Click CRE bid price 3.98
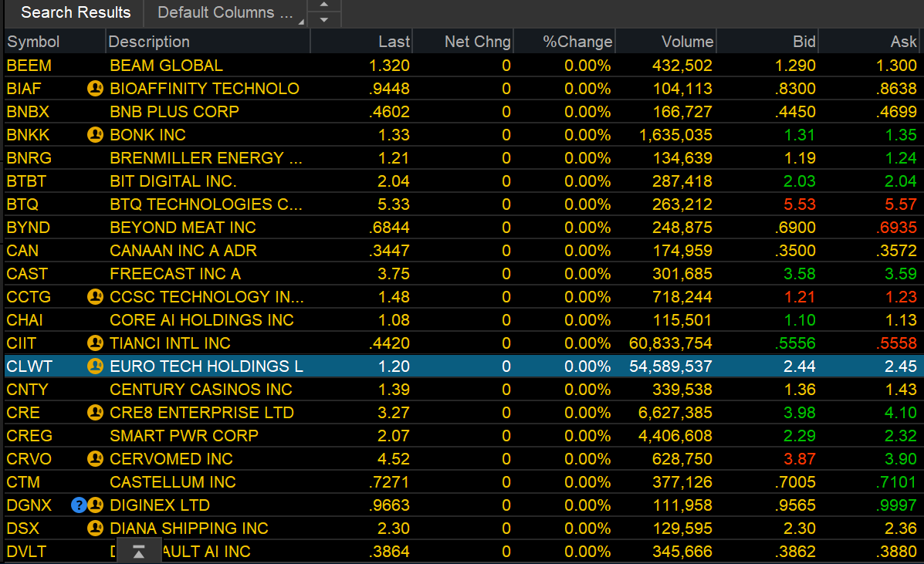 (800, 413)
